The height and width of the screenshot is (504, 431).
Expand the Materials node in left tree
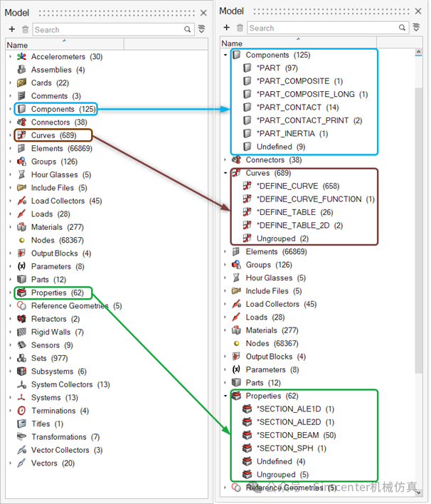pyautogui.click(x=10, y=228)
